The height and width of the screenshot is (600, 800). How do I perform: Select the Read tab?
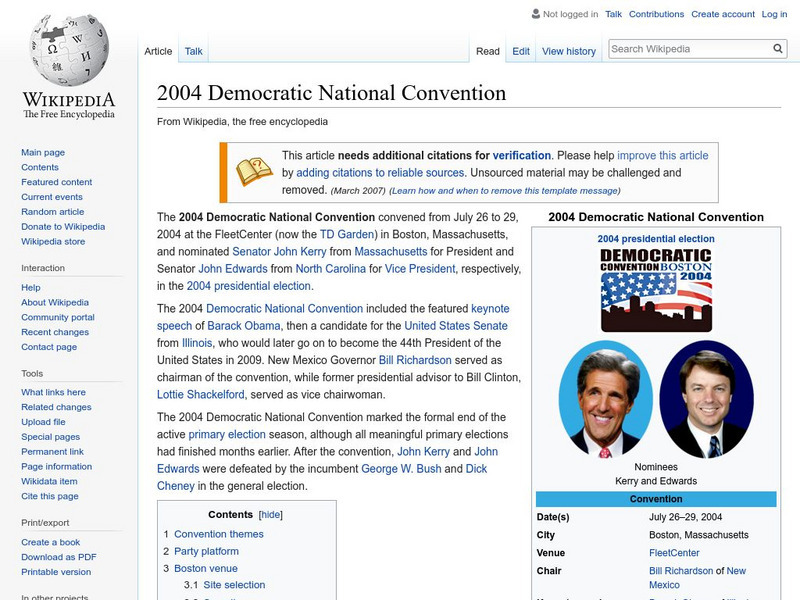tap(488, 51)
